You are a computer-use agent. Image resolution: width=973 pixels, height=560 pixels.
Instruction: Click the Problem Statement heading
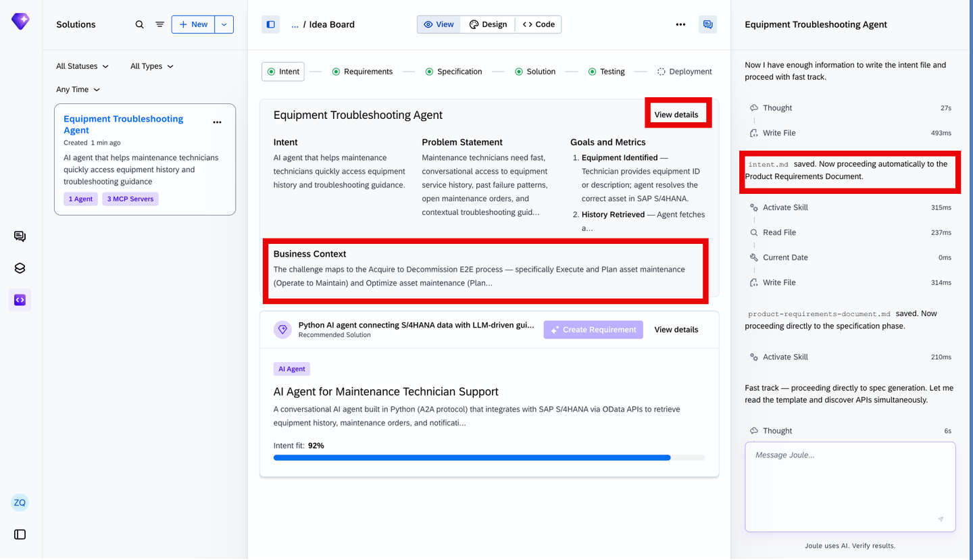coord(462,142)
